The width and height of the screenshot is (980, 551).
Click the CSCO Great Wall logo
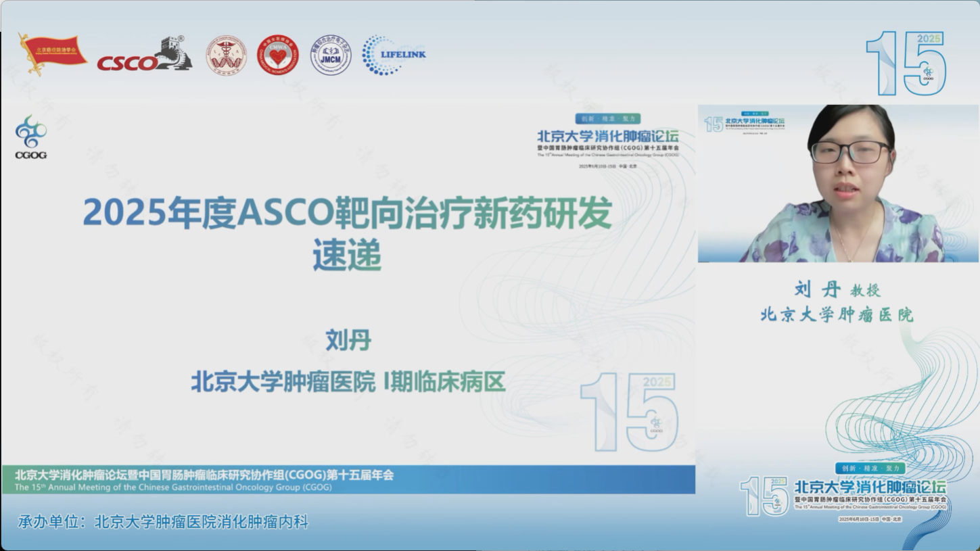tap(144, 55)
